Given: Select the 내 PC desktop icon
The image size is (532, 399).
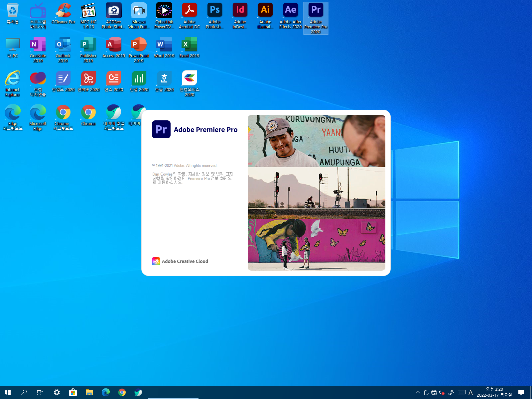Looking at the screenshot, I should tap(13, 48).
